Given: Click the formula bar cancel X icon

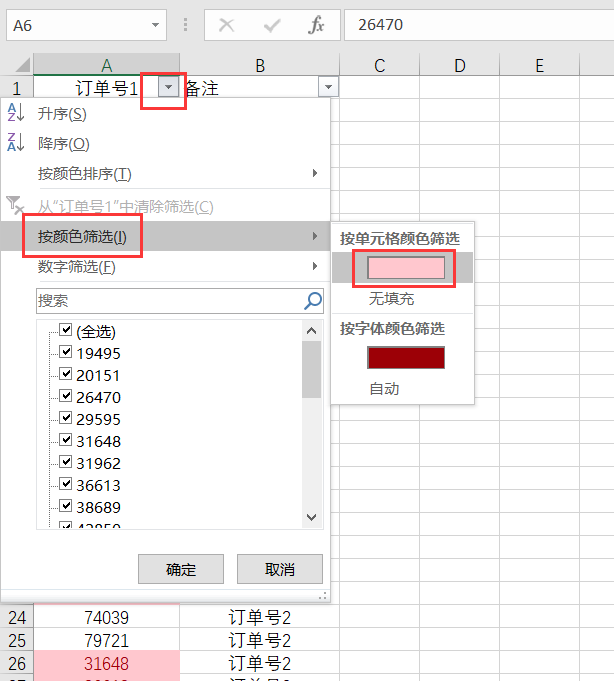Looking at the screenshot, I should pos(227,25).
